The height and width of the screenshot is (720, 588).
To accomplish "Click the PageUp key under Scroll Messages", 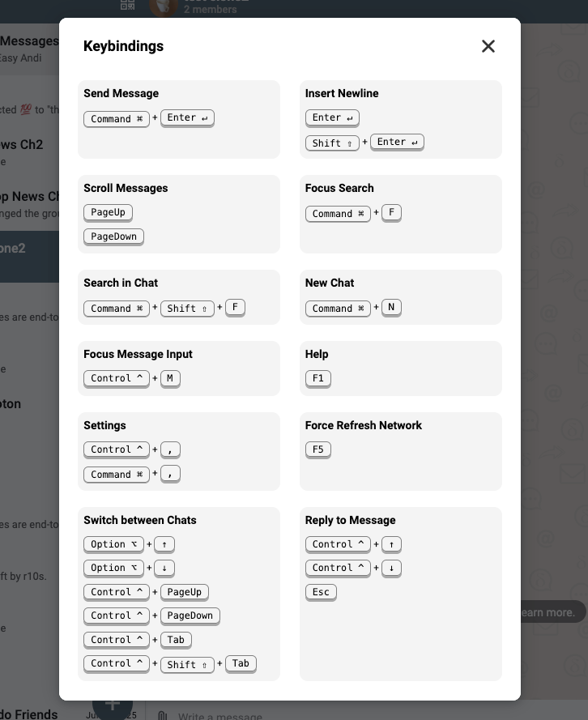I will pos(108,212).
